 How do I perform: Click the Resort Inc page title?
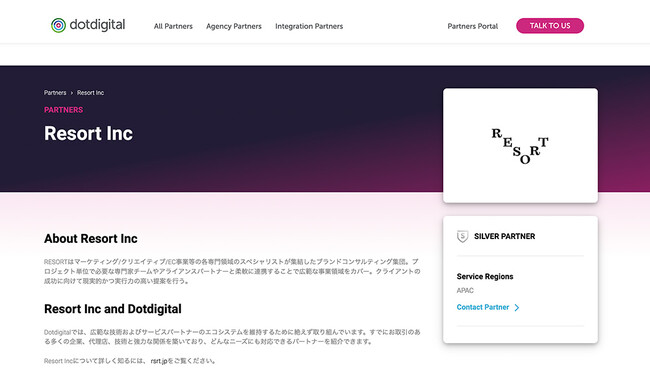click(x=88, y=133)
